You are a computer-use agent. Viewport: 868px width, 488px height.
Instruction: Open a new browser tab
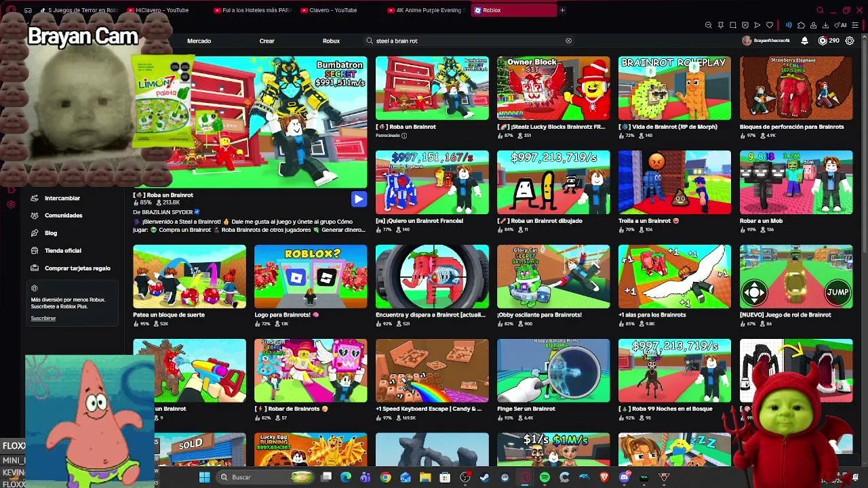click(x=562, y=10)
